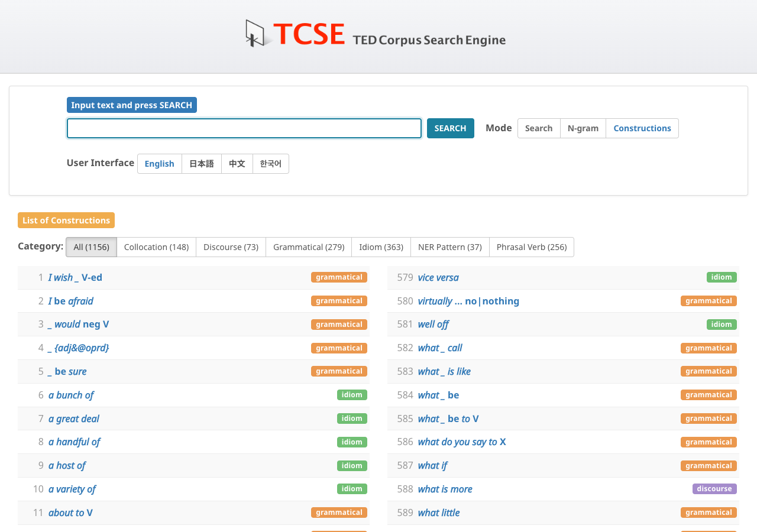
Task: Select the Constructions mode
Action: 642,128
